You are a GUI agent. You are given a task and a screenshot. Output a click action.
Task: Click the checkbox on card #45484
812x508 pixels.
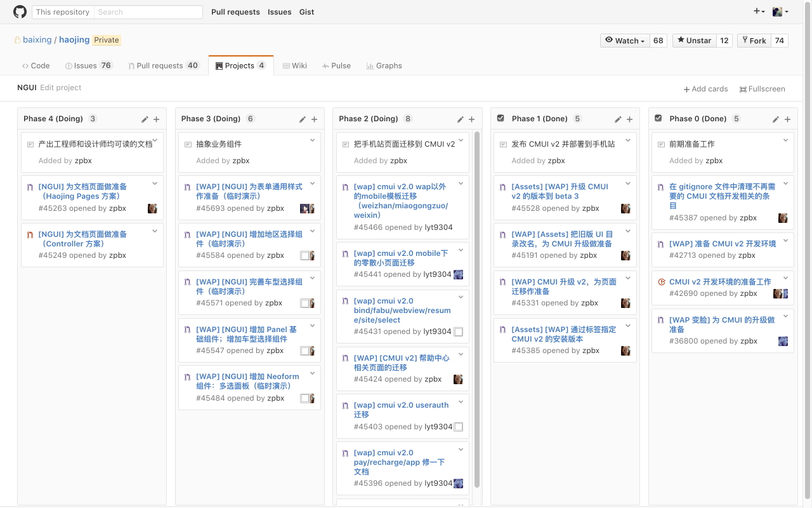click(x=304, y=398)
